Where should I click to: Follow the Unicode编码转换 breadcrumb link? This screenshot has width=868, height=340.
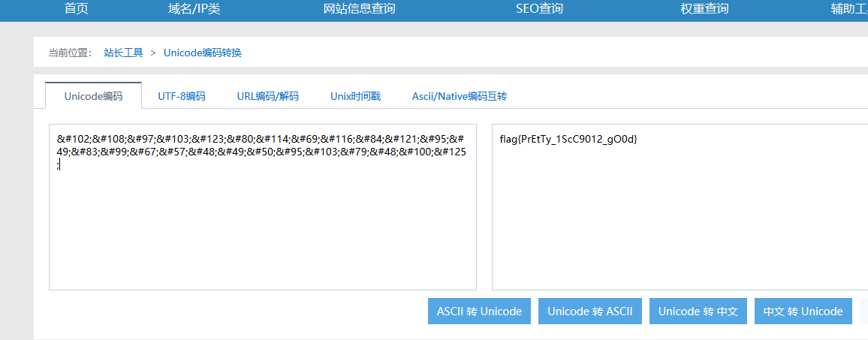203,53
